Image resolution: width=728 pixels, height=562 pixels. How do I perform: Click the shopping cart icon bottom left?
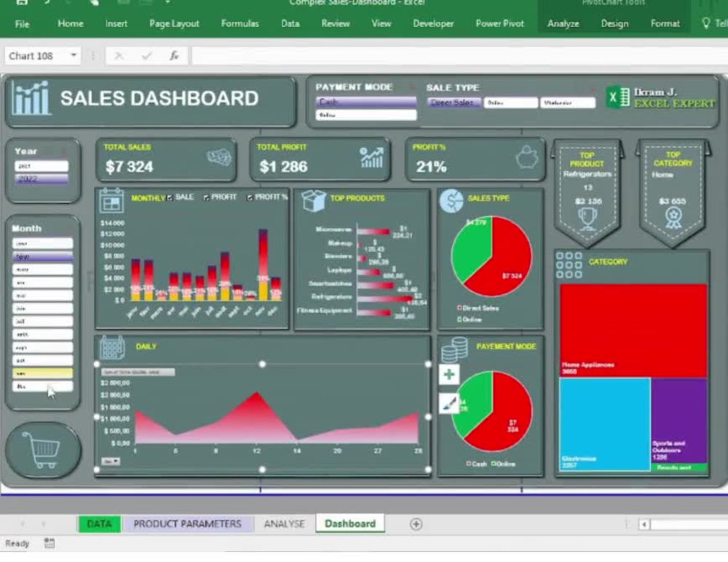click(41, 449)
